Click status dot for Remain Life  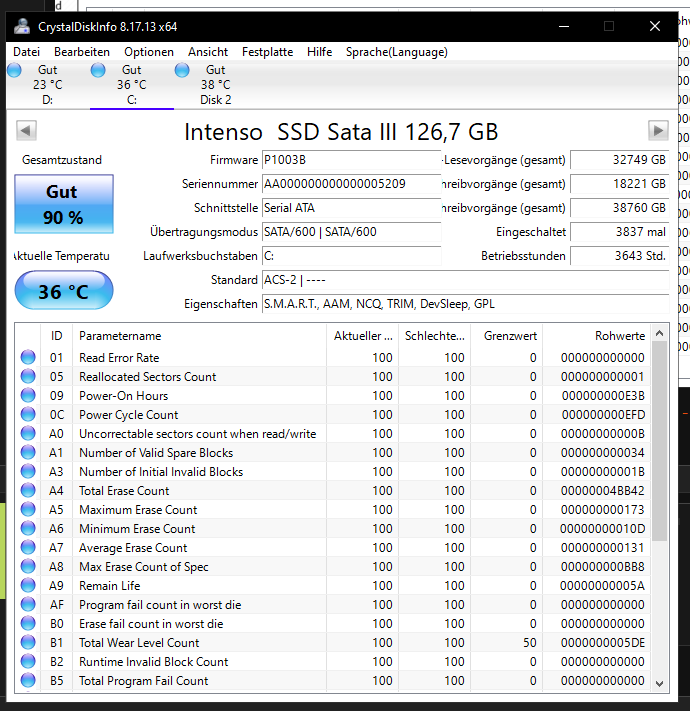[x=28, y=585]
